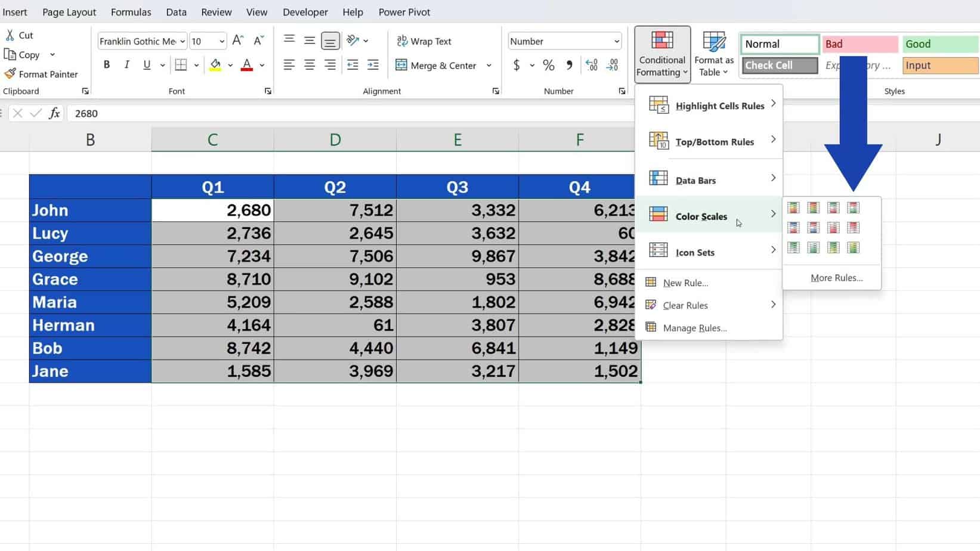Open the Wrap Text icon
This screenshot has height=551, width=980.
tap(424, 41)
